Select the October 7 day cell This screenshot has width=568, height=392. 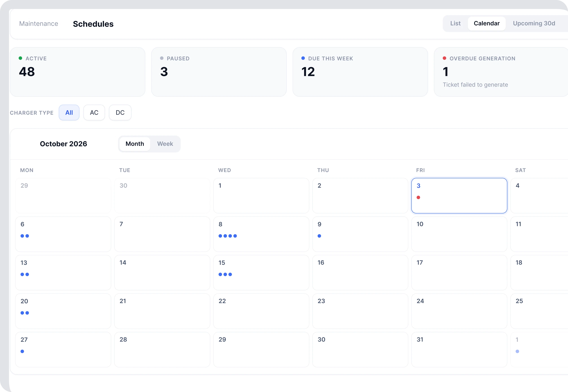pos(162,234)
